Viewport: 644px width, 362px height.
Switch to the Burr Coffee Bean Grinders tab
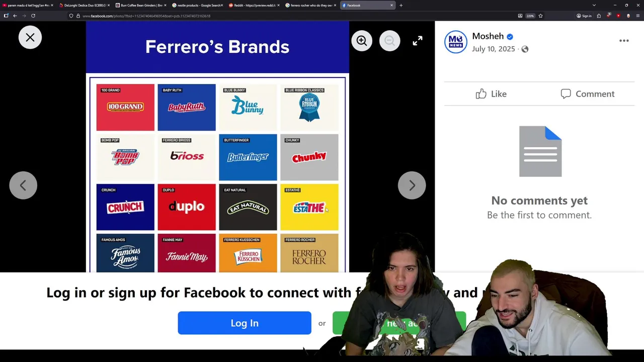(140, 5)
